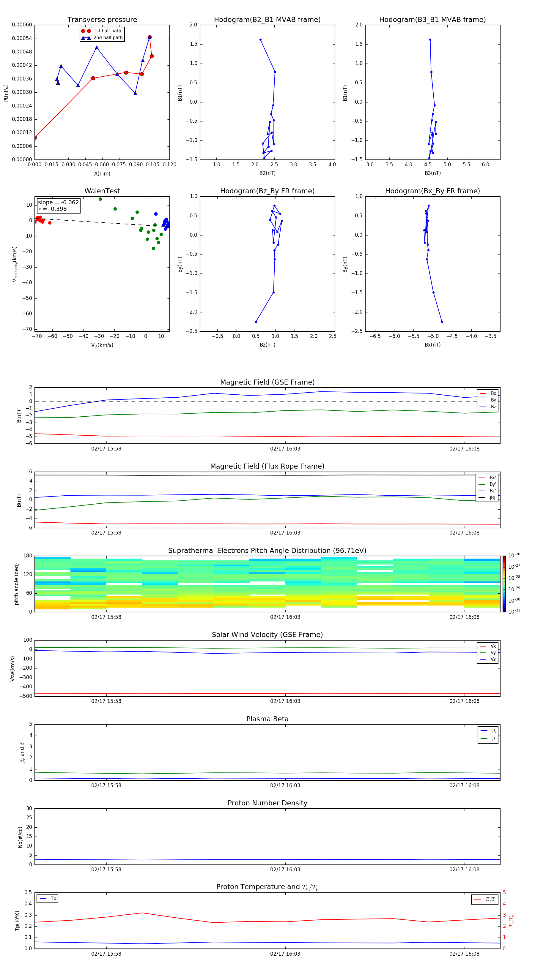Click the pitch angle color bar scale
The width and height of the screenshot is (535, 980).
point(504,584)
